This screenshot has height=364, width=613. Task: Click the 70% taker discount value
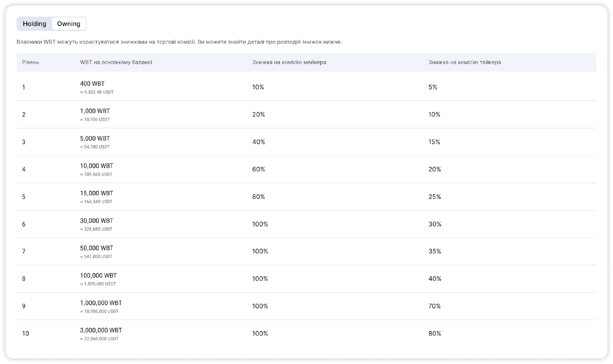(x=435, y=306)
